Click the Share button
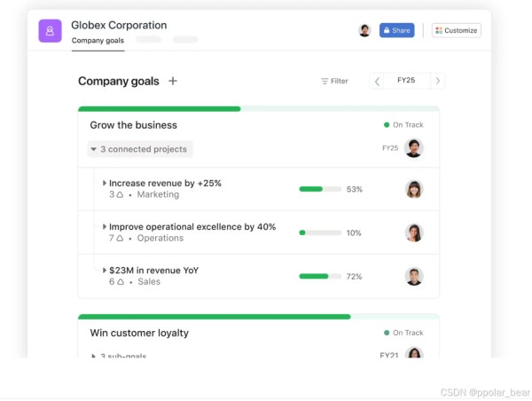Screen dimensions: 532x401 pos(396,30)
